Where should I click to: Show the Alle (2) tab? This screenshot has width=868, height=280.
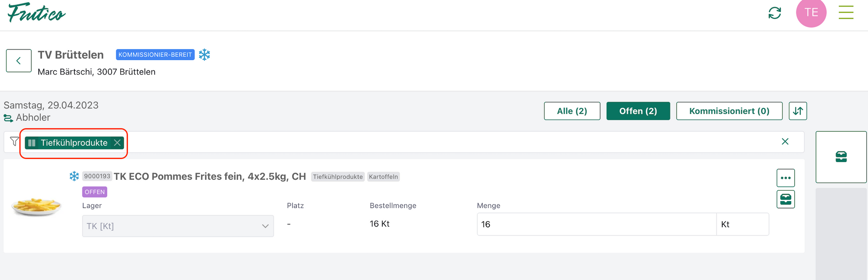pyautogui.click(x=572, y=111)
